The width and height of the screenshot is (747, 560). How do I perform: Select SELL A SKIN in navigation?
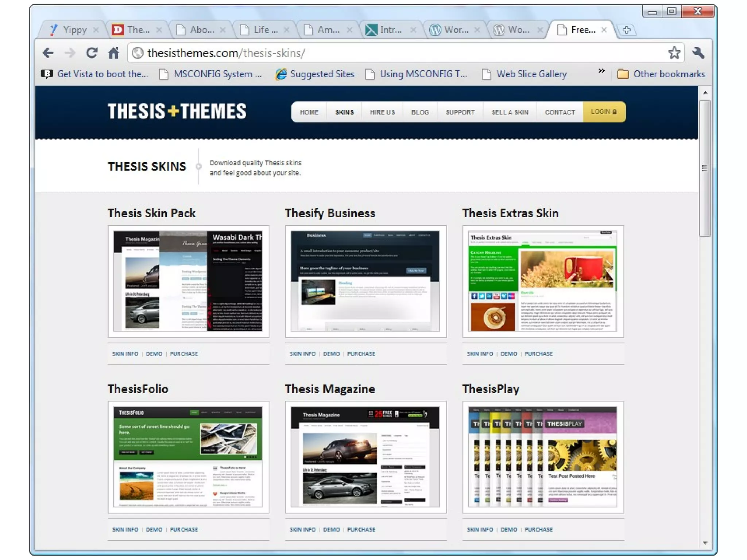point(510,112)
